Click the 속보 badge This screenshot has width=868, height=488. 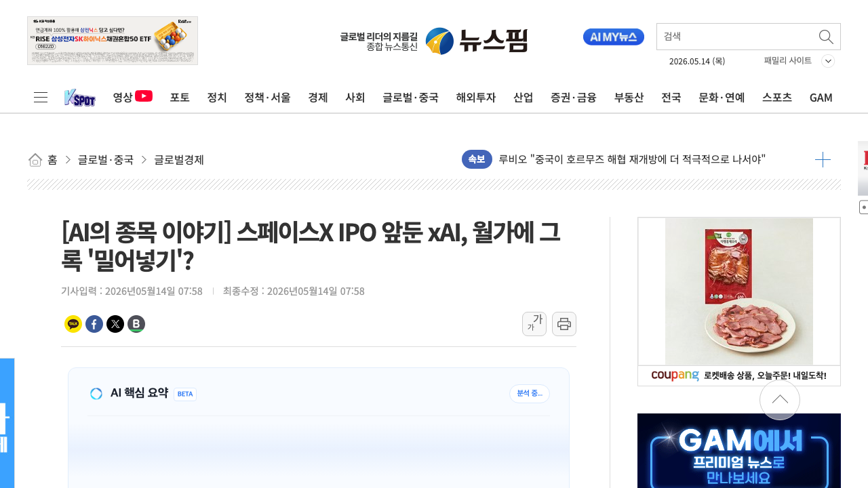(x=477, y=159)
